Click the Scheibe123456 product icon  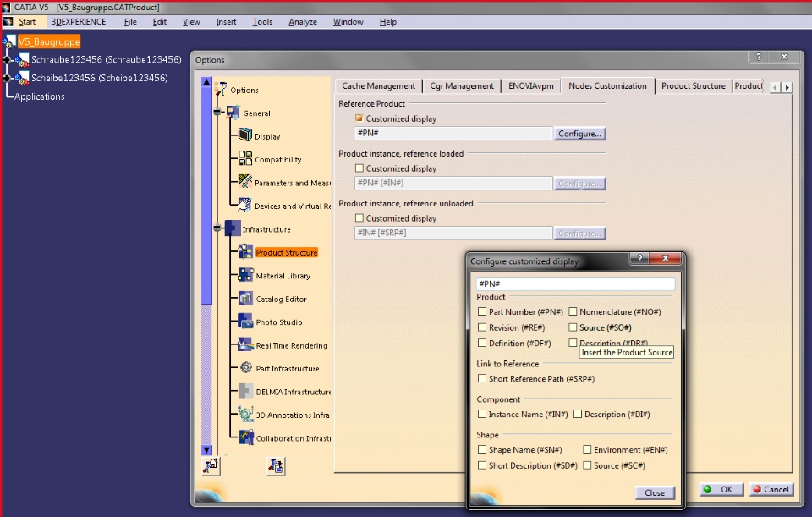click(22, 78)
